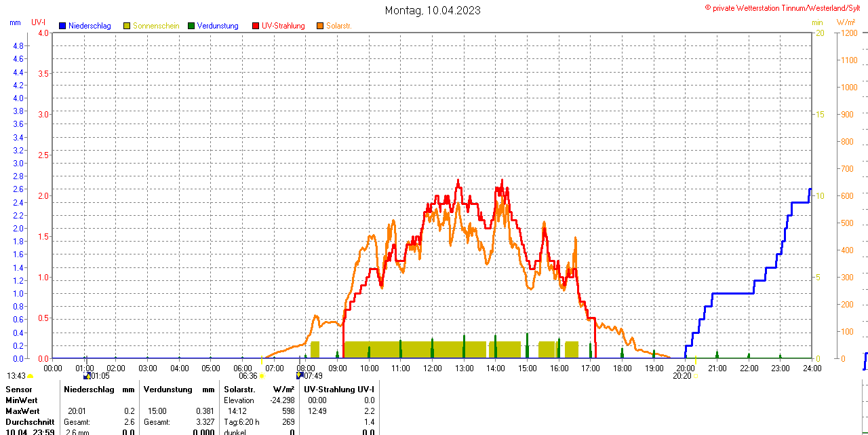Image resolution: width=868 pixels, height=435 pixels.
Task: Click the orange Solarstr. legend square
Action: (x=320, y=26)
